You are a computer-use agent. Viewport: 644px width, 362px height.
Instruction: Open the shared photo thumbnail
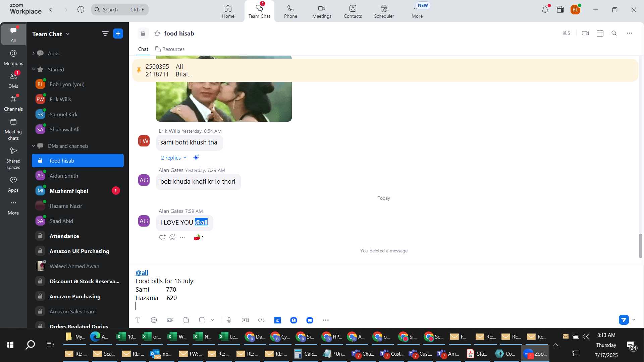[224, 101]
